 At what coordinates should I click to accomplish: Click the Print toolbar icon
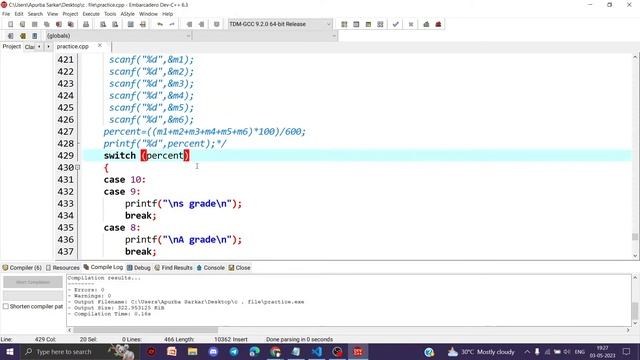tap(86, 24)
